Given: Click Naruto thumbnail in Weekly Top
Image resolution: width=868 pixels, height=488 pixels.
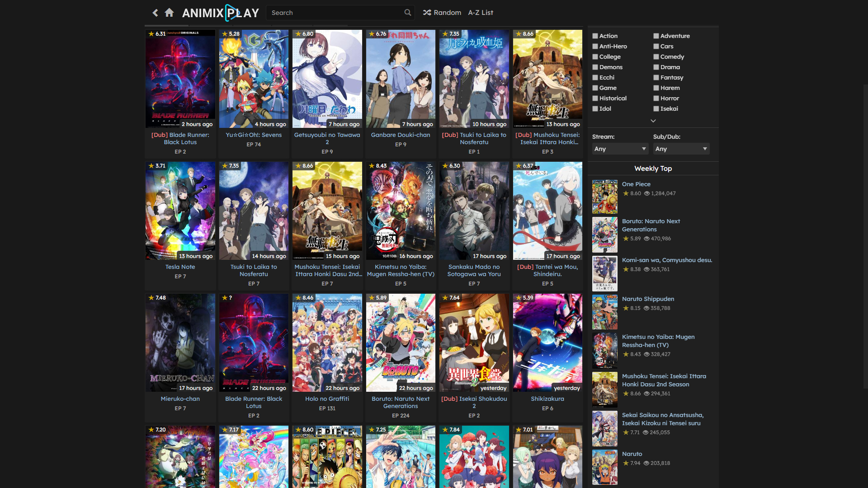Looking at the screenshot, I should click(605, 467).
